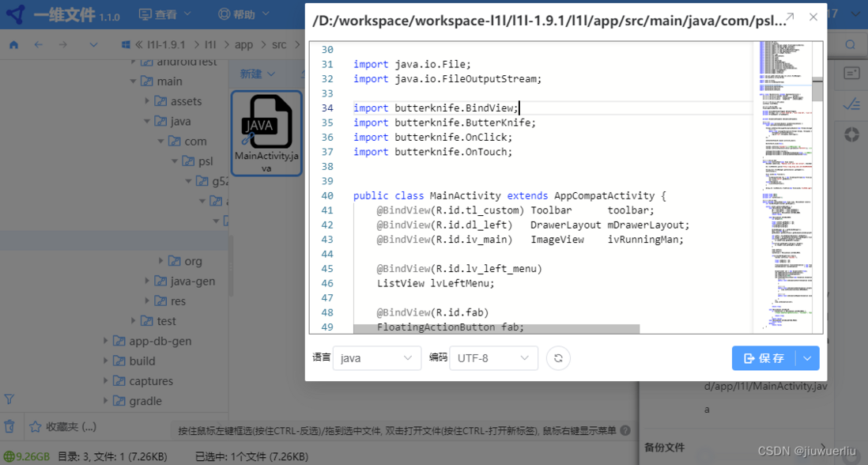Select the build folder in tree

pyautogui.click(x=134, y=361)
